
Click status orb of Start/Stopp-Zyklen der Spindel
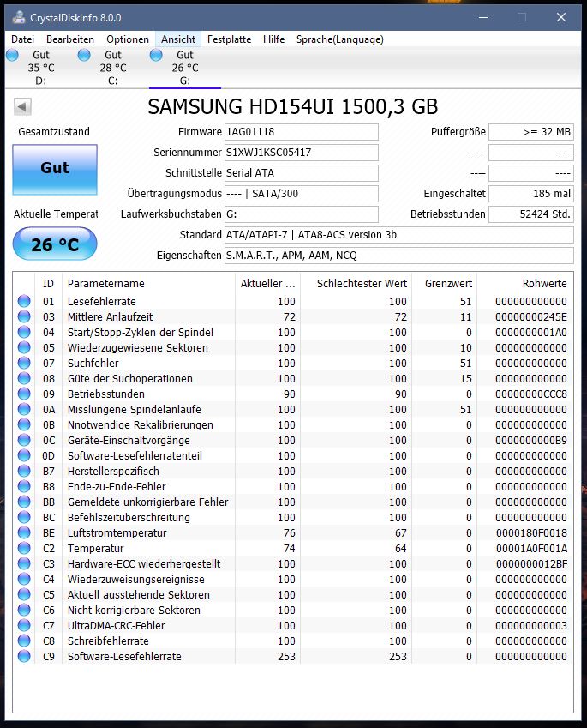click(24, 332)
